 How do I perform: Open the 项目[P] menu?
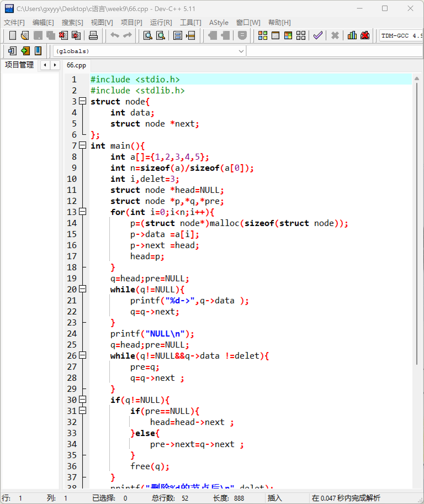pyautogui.click(x=131, y=22)
